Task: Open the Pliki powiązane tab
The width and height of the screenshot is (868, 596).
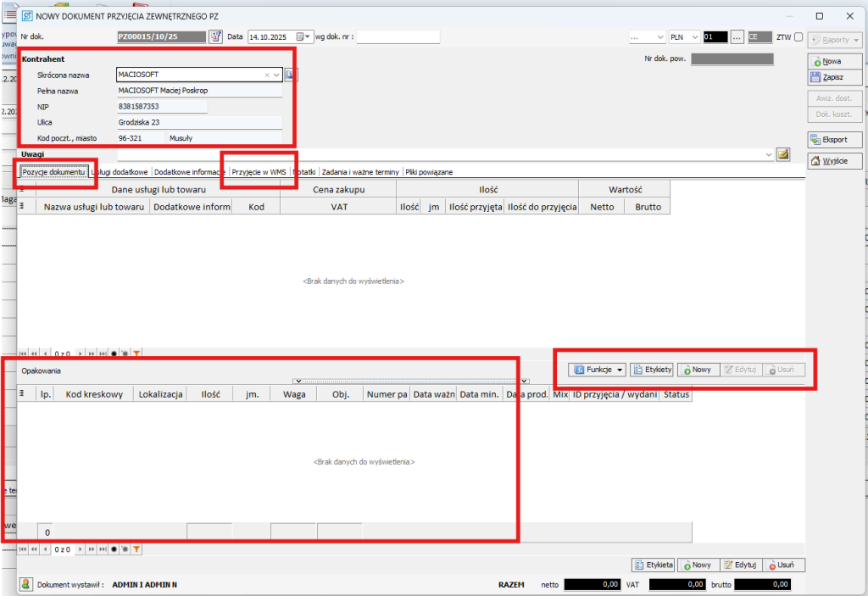Action: 429,172
